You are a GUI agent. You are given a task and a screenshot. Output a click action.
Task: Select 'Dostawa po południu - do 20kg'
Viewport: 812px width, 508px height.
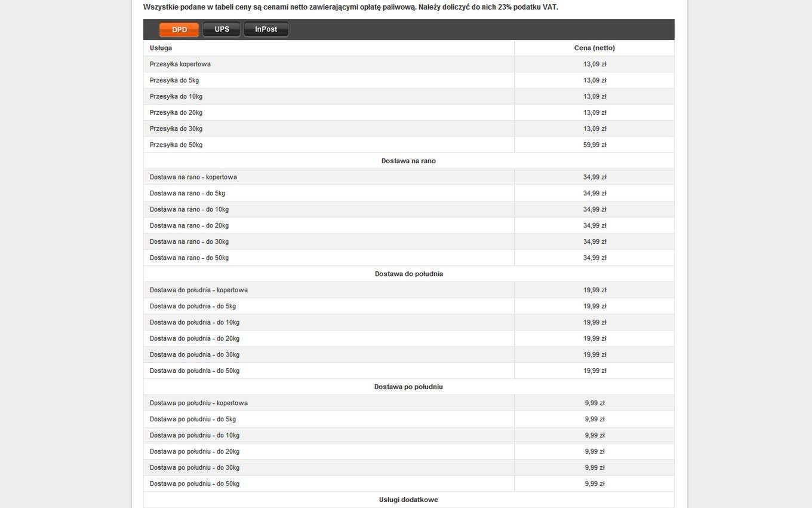[x=195, y=451]
